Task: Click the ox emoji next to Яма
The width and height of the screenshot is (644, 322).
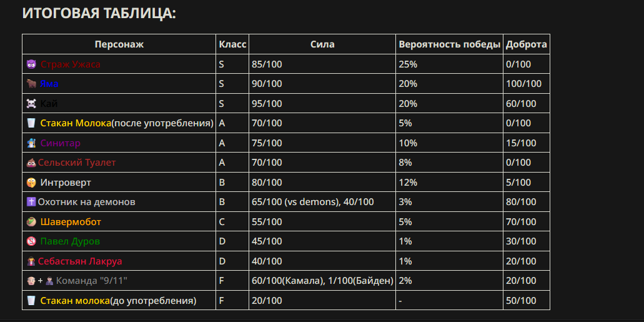Action: click(x=31, y=84)
